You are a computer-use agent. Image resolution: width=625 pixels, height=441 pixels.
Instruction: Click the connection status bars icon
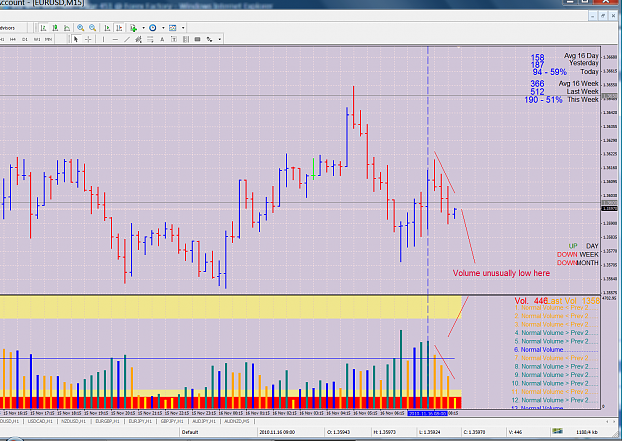(557, 431)
